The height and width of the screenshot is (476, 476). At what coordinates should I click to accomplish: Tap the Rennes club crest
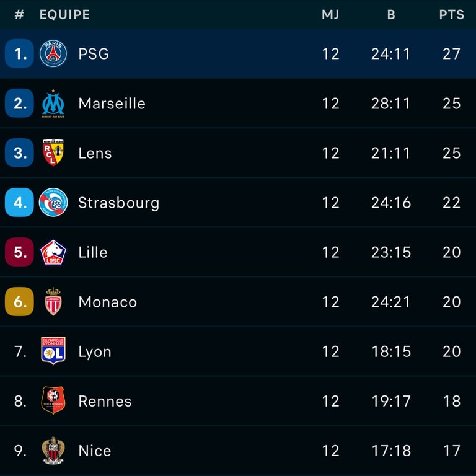pos(53,400)
